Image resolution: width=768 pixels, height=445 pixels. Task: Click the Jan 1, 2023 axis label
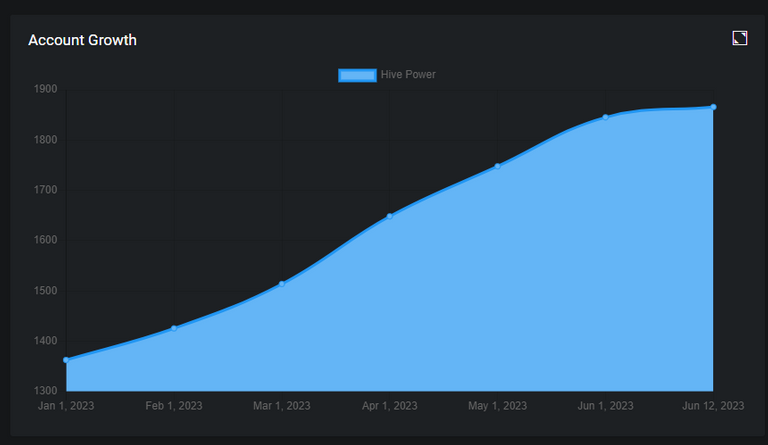(66, 406)
